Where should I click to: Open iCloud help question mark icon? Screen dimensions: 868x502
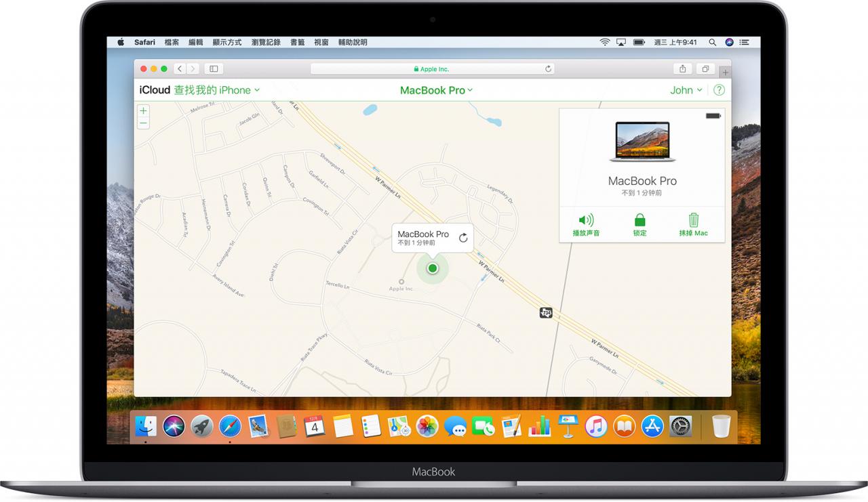(719, 90)
